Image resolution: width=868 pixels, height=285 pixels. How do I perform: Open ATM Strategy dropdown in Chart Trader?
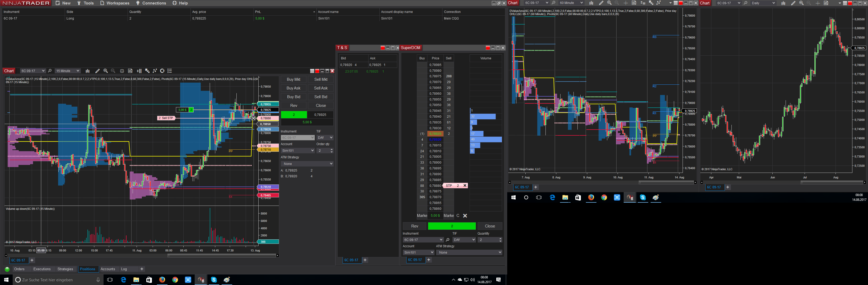307,164
